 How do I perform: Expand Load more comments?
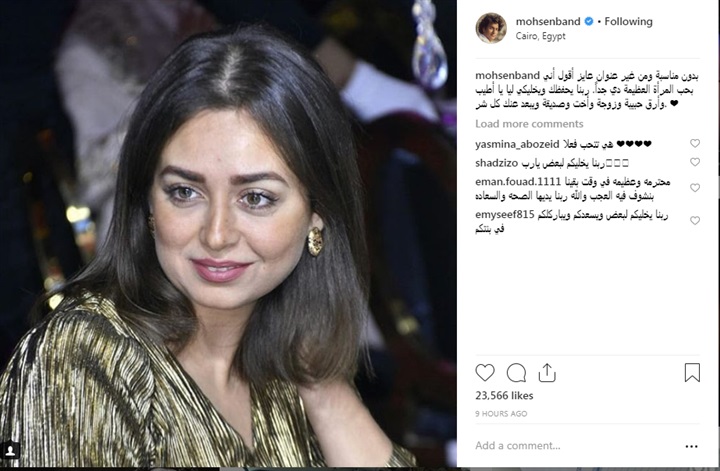(529, 124)
